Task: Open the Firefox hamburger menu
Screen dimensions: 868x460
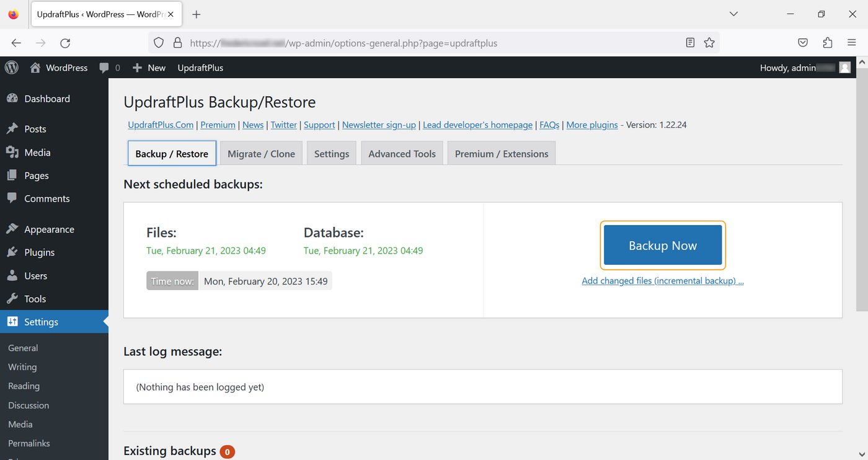Action: coord(852,43)
